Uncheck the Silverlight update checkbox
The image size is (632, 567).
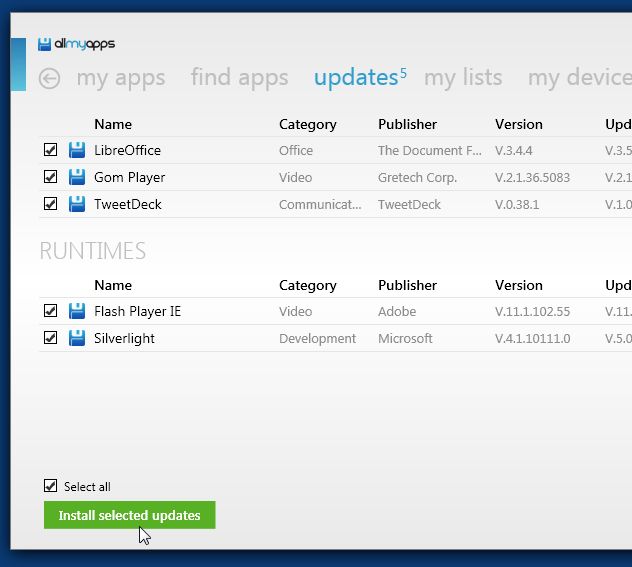pyautogui.click(x=50, y=338)
